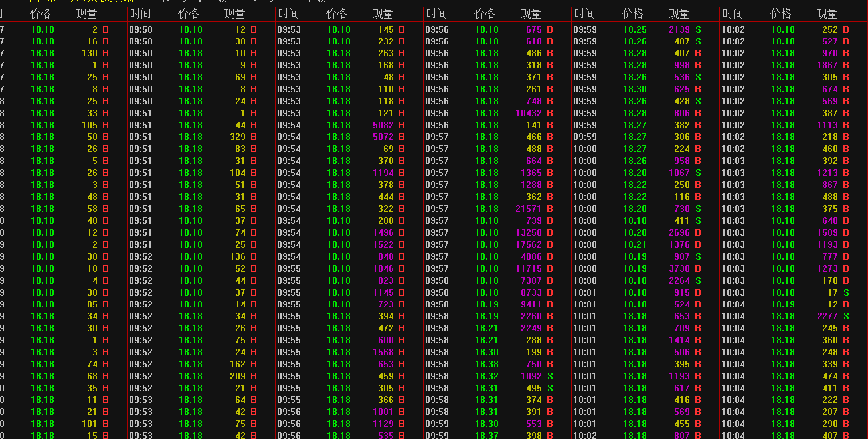The height and width of the screenshot is (439, 868).
Task: Click the 7387 volume value at 09:58
Action: [531, 280]
